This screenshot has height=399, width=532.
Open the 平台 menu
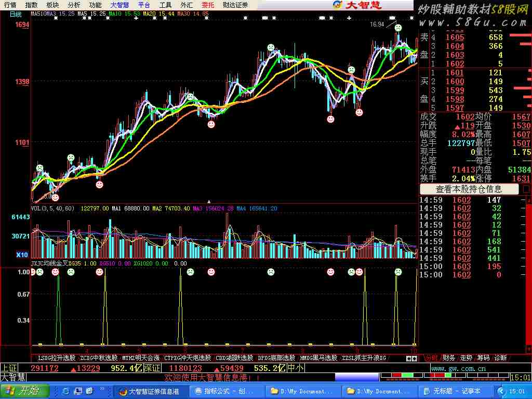tap(144, 5)
